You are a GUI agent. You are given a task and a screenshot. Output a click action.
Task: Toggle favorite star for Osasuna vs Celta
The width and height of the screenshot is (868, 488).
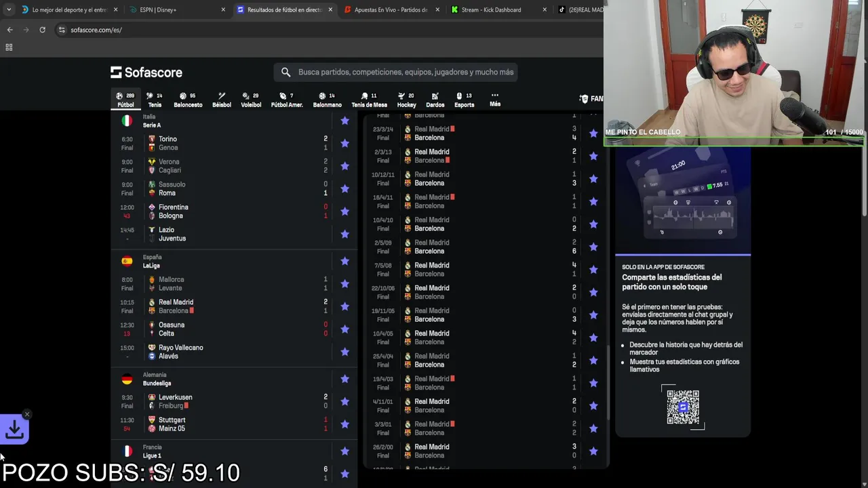344,329
